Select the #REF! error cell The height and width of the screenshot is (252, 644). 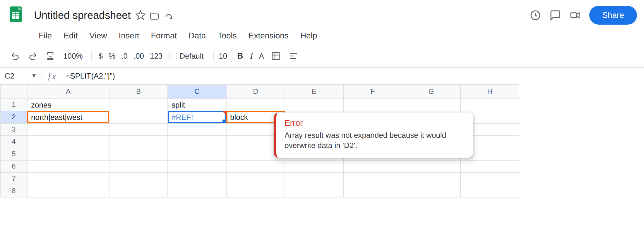(197, 117)
